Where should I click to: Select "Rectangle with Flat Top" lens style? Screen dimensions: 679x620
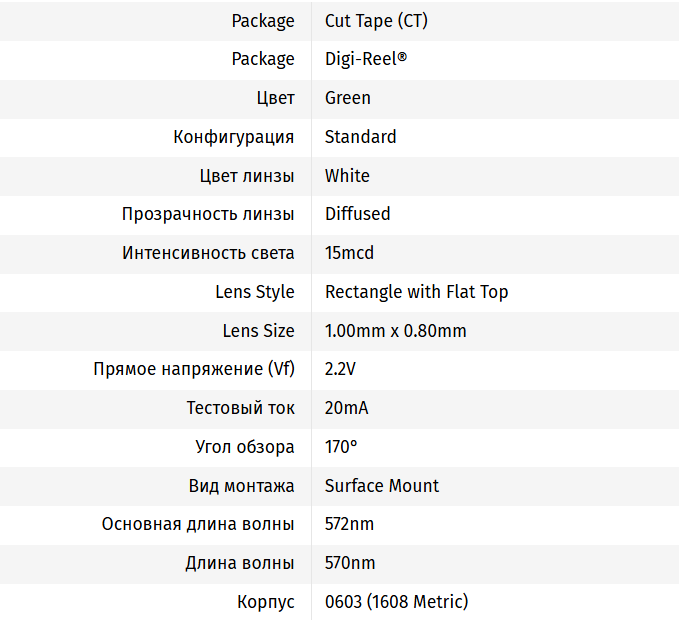coord(416,292)
